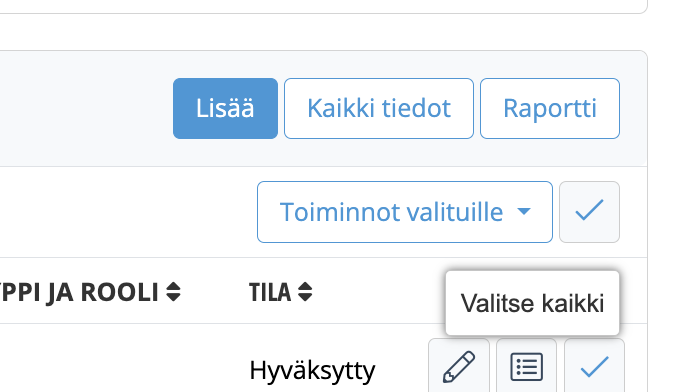Image resolution: width=680 pixels, height=392 pixels.
Task: Click the Hyväksytty status text
Action: [x=312, y=371]
